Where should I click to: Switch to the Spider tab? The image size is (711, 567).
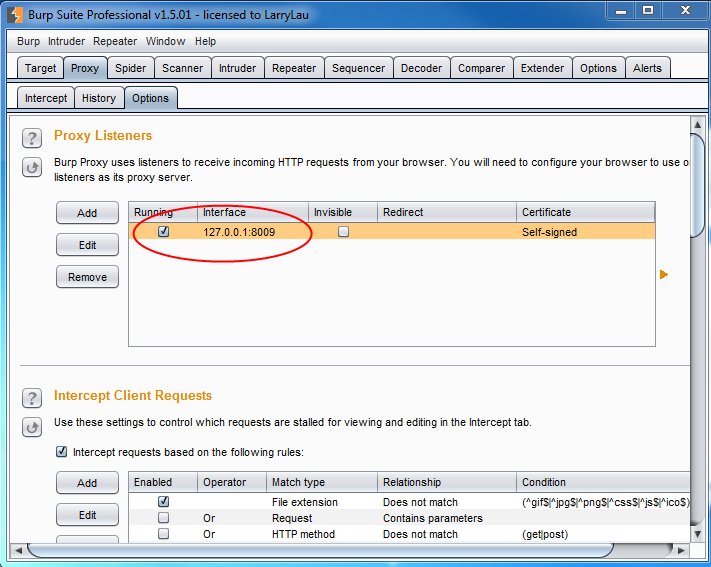pyautogui.click(x=131, y=68)
